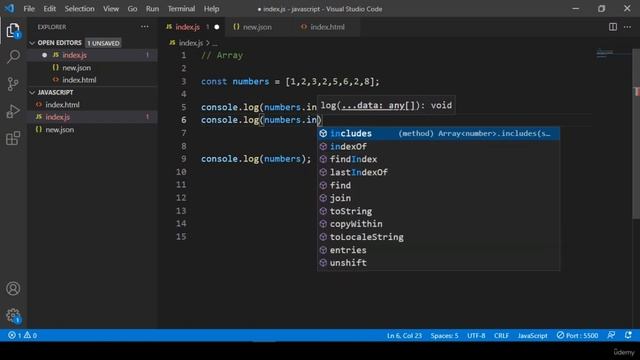This screenshot has width=640, height=360.
Task: Open new.json in JAVASCRIPT folder
Action: pos(93,130)
